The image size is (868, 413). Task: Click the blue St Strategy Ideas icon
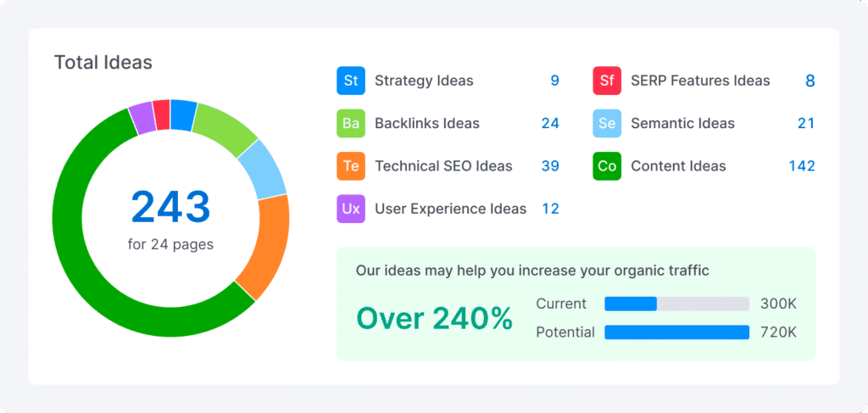pyautogui.click(x=350, y=81)
